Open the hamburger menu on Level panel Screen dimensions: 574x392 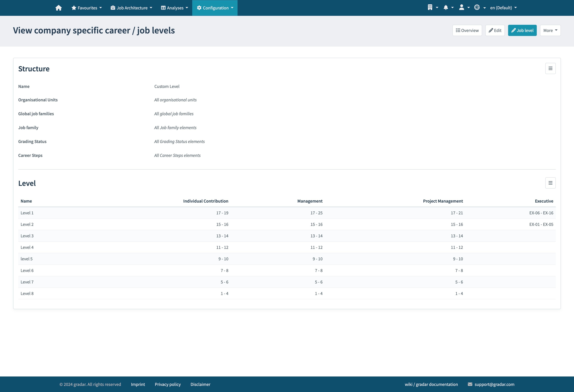550,183
